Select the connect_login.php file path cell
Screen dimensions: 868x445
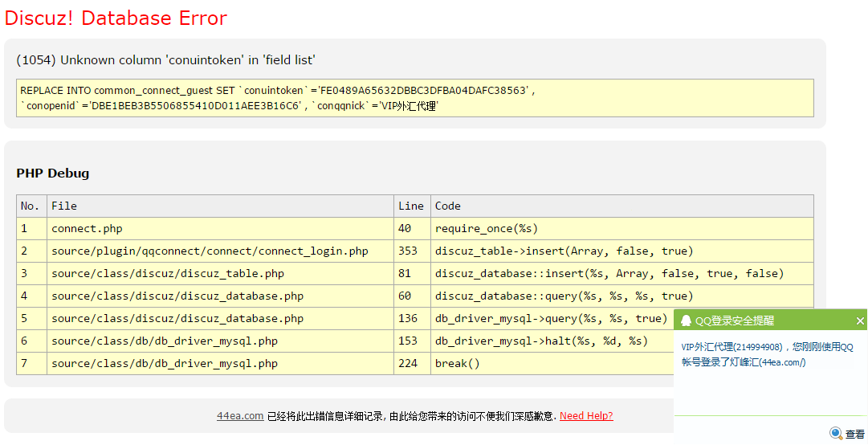click(x=210, y=251)
